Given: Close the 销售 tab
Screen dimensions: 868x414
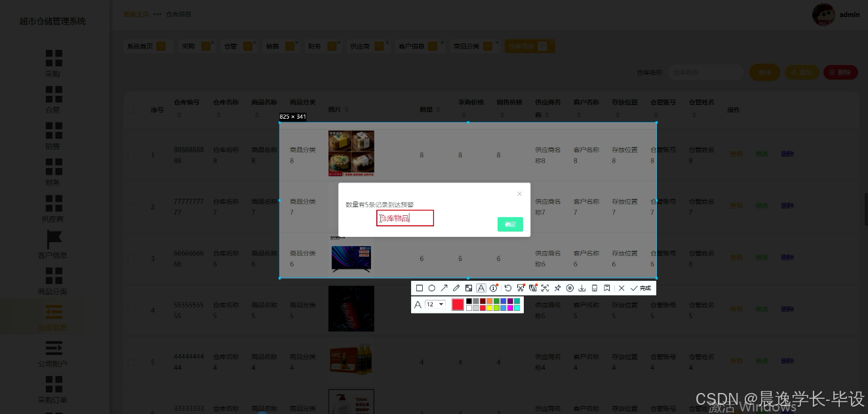Looking at the screenshot, I should [296, 43].
